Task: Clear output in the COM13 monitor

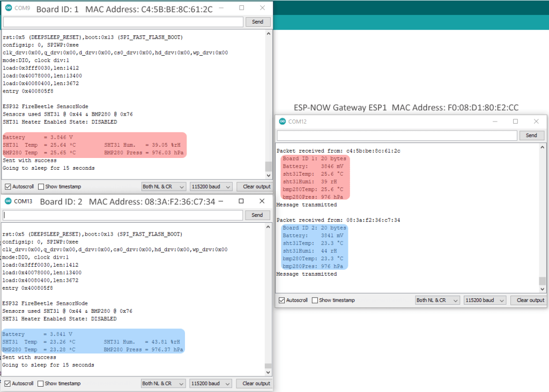Action: pos(256,383)
